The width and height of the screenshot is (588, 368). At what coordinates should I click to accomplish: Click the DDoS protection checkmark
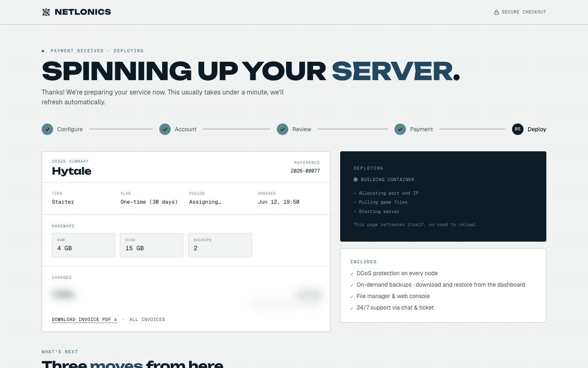tap(352, 274)
